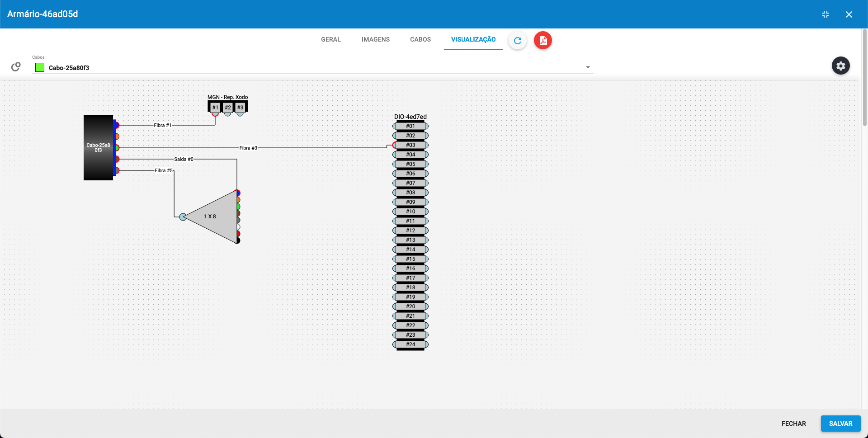
Task: Click the refresh diagram icon
Action: 518,40
